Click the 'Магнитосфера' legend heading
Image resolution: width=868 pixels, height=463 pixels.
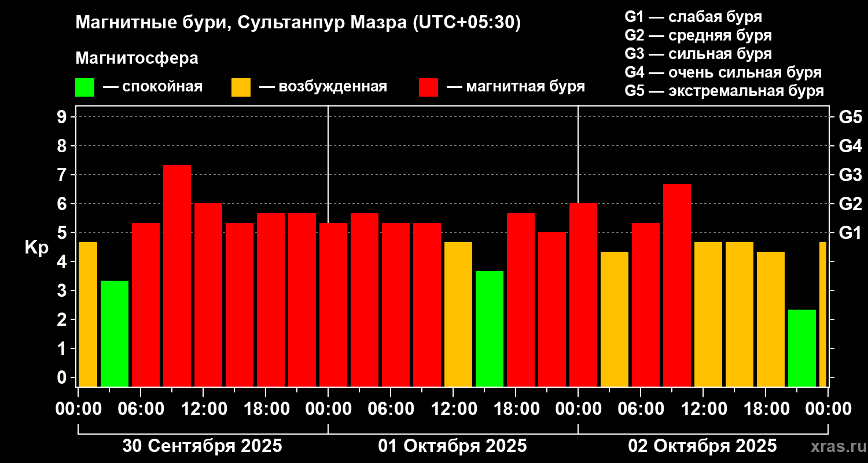137,58
